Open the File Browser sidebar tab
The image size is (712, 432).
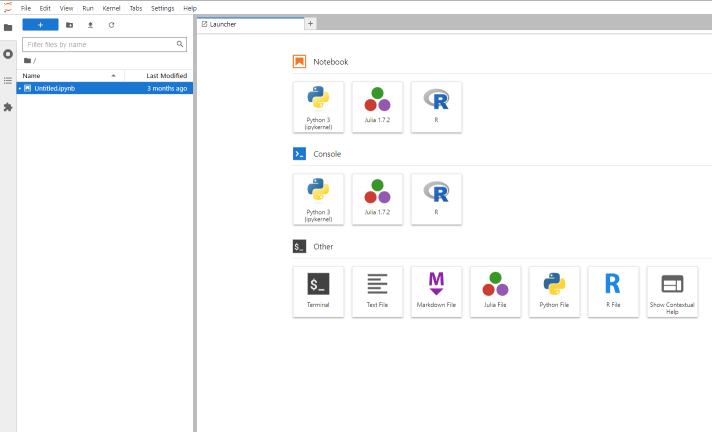[x=8, y=28]
